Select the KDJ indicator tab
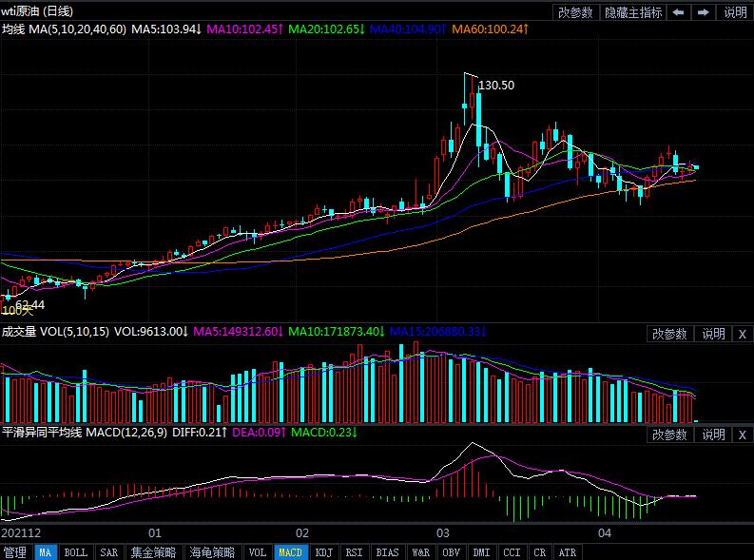The height and width of the screenshot is (560, 754). (323, 552)
